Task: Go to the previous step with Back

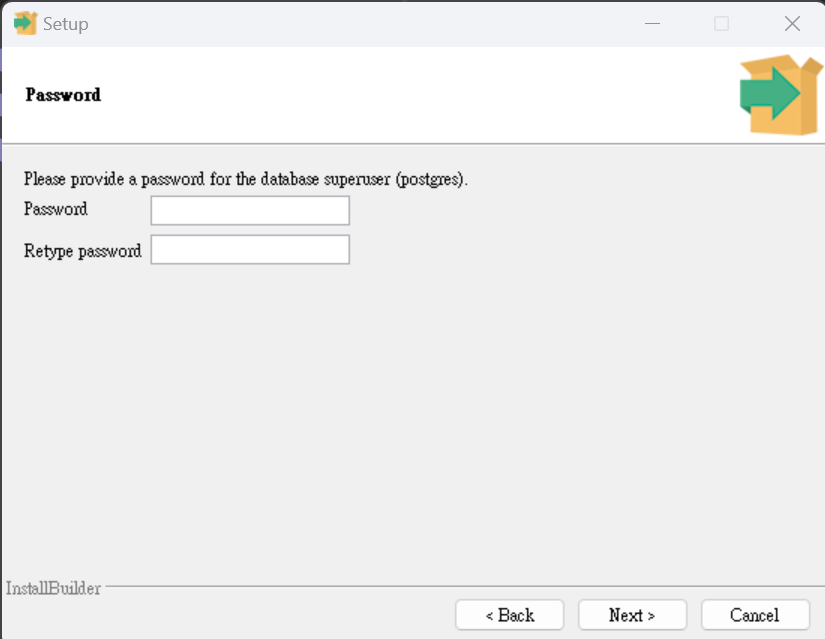Action: (x=509, y=615)
